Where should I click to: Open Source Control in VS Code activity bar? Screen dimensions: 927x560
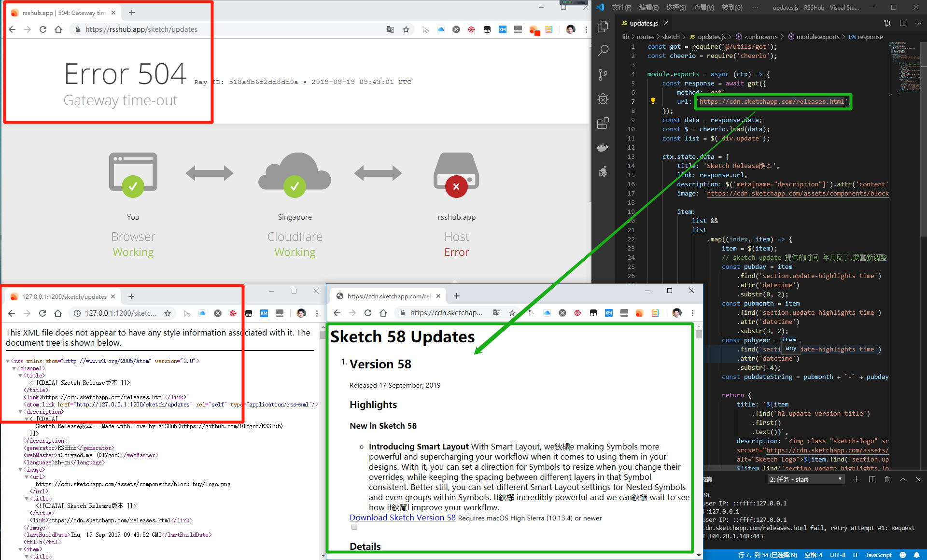coord(603,74)
